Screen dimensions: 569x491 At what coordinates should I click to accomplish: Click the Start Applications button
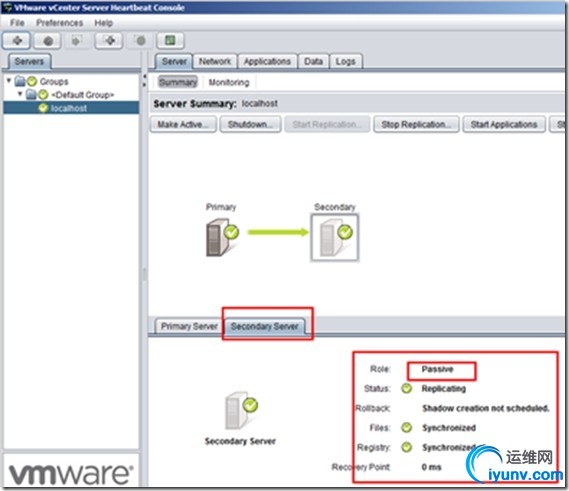504,124
